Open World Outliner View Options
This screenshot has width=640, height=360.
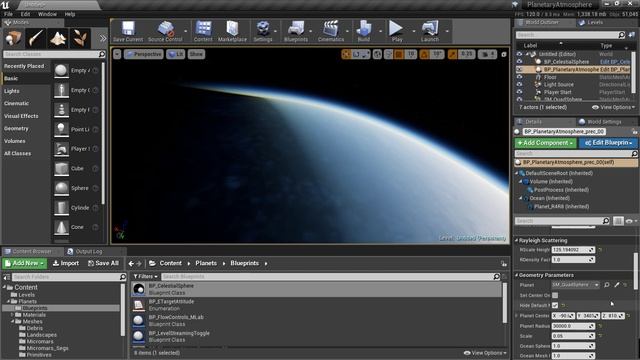(x=613, y=107)
